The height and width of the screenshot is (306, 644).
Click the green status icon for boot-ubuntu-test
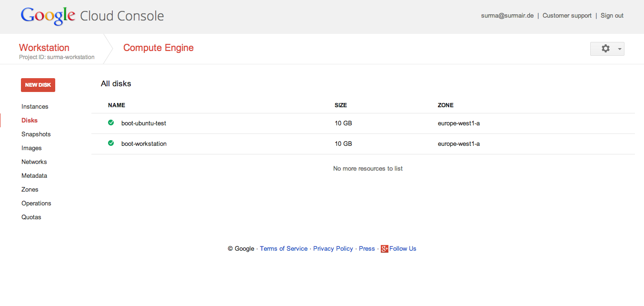(x=111, y=122)
